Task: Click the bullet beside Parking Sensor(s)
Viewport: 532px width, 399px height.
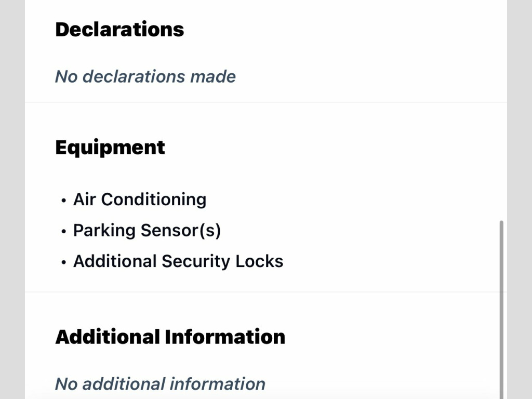Action: coord(63,231)
